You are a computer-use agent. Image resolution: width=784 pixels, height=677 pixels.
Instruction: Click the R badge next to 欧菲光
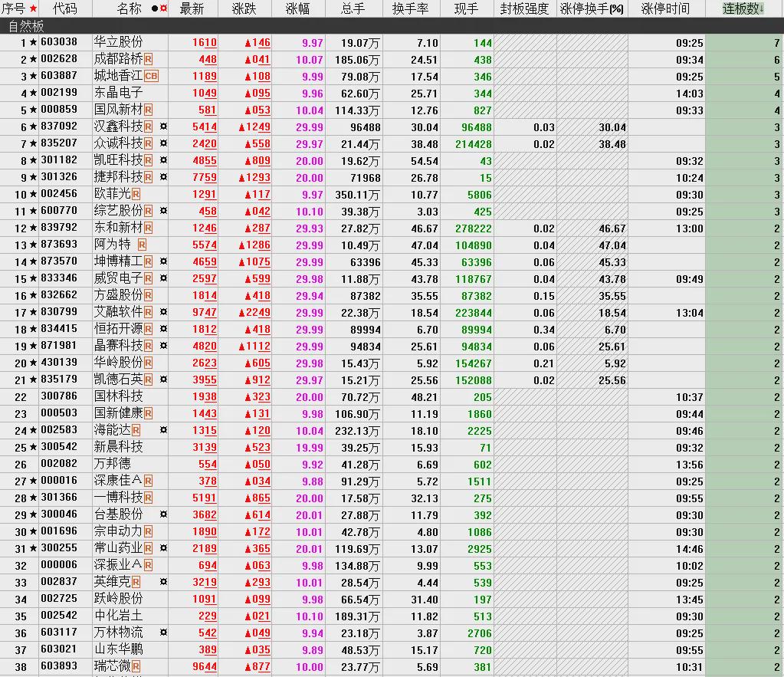pos(136,194)
